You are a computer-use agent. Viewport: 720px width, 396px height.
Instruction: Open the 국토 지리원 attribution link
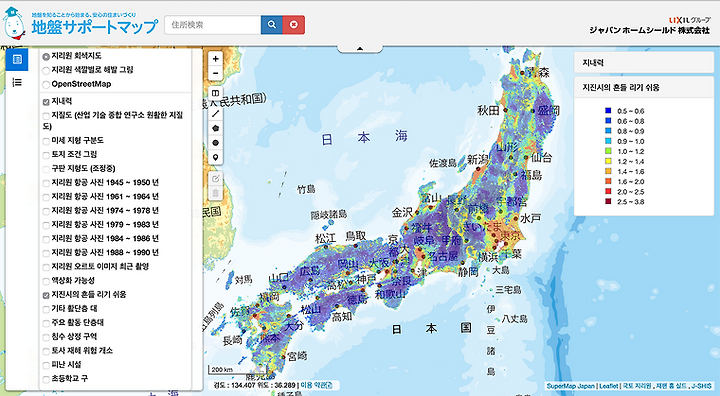[637, 386]
